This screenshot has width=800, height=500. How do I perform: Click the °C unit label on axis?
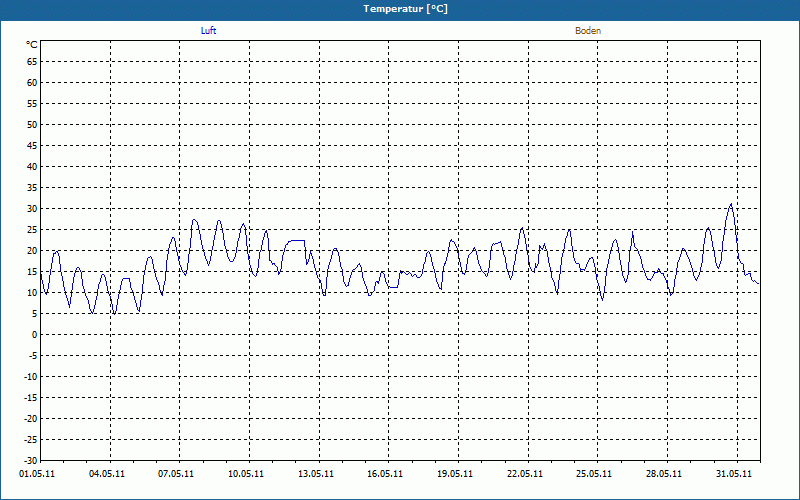pos(32,45)
